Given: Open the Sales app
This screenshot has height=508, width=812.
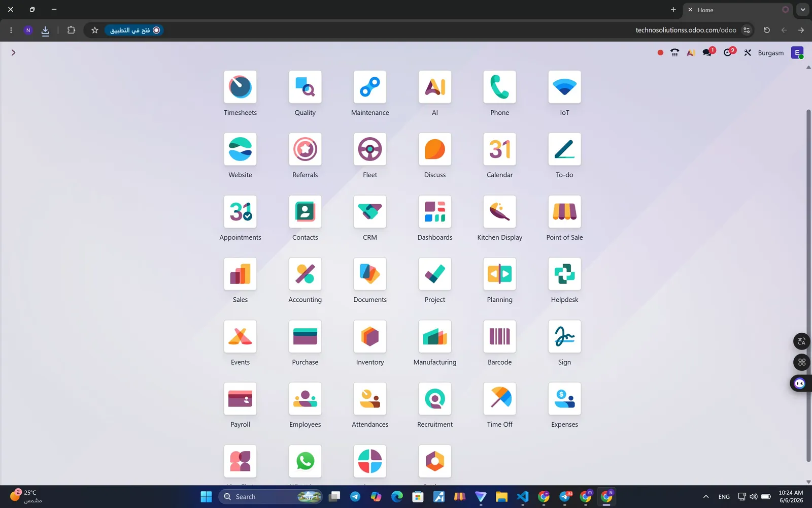Looking at the screenshot, I should coord(240,274).
